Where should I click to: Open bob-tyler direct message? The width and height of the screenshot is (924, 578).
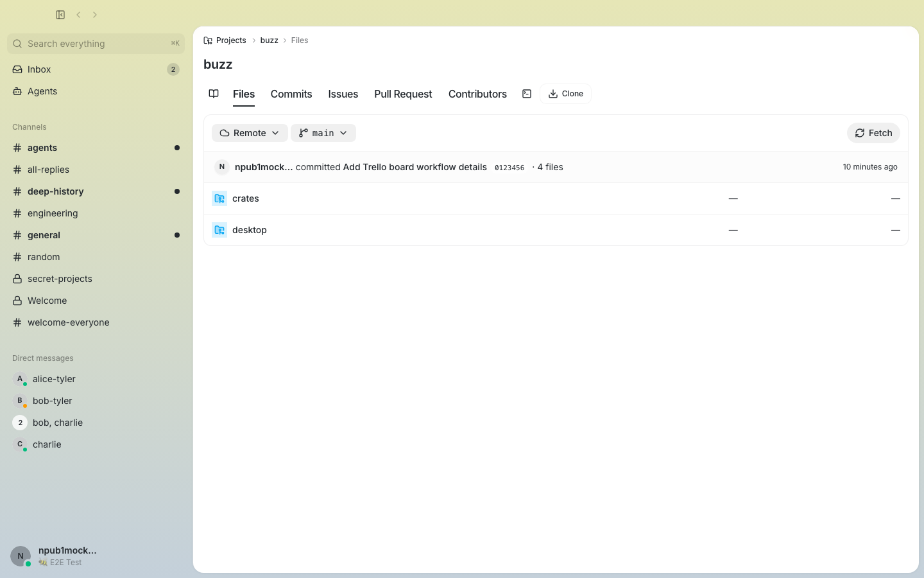point(96,401)
